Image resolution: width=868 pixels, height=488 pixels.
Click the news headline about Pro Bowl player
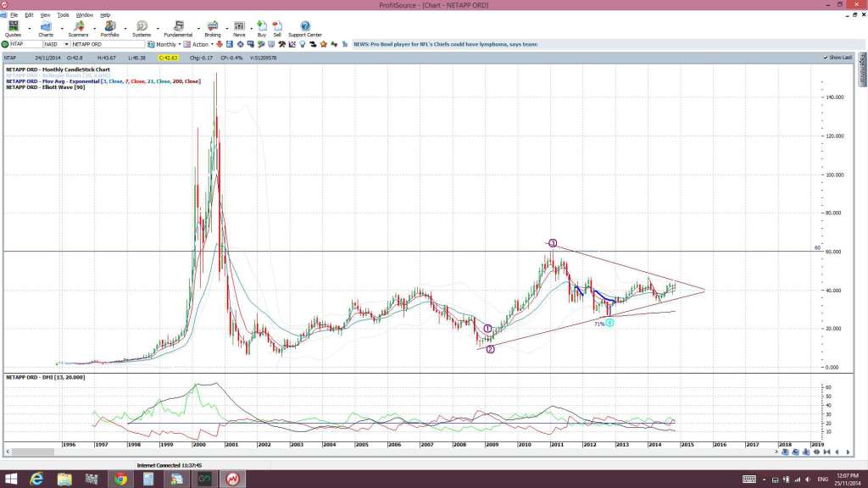point(446,44)
